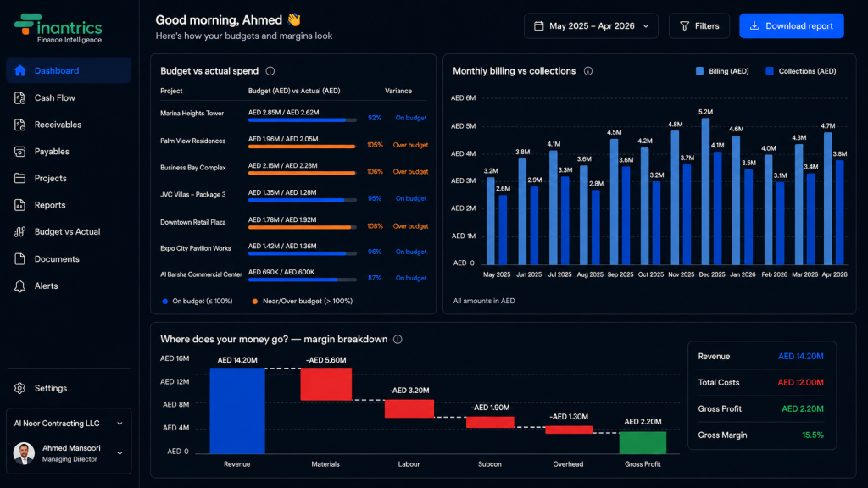Viewport: 868px width, 488px height.
Task: Go to Budget vs Actual menu item
Action: [x=69, y=232]
